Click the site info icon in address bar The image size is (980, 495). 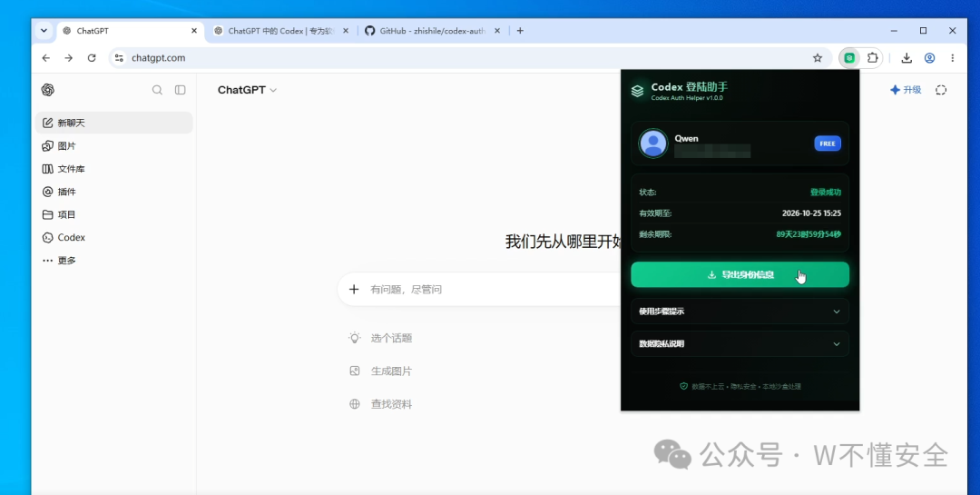pyautogui.click(x=119, y=57)
